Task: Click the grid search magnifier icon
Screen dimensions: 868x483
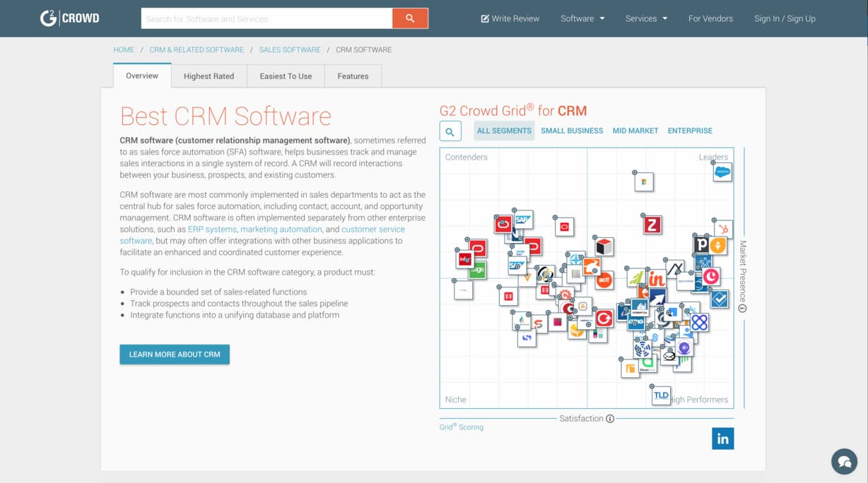Action: tap(450, 131)
